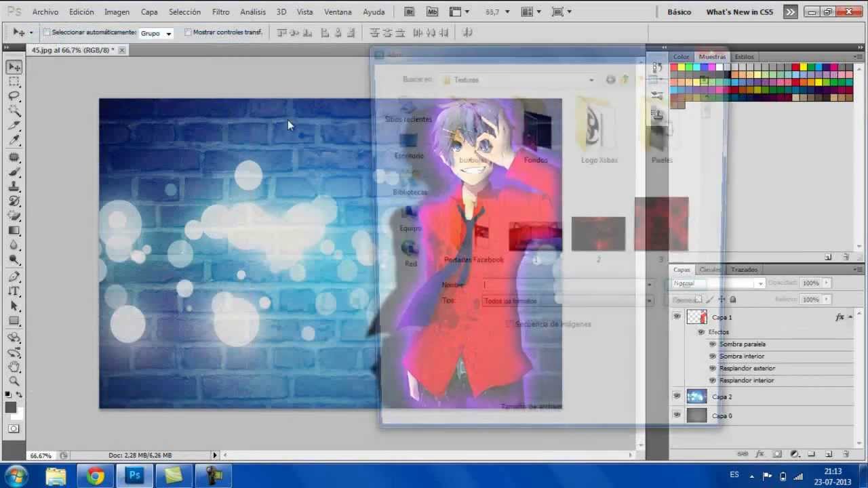Select the Zoom tool in the toolbox
This screenshot has height=488, width=868.
(14, 382)
